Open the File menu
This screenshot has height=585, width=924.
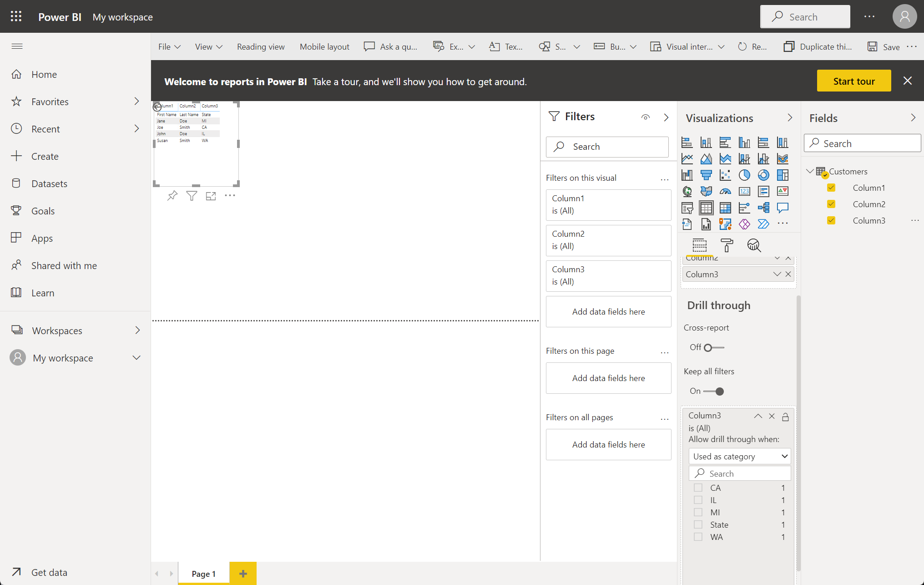click(x=169, y=47)
